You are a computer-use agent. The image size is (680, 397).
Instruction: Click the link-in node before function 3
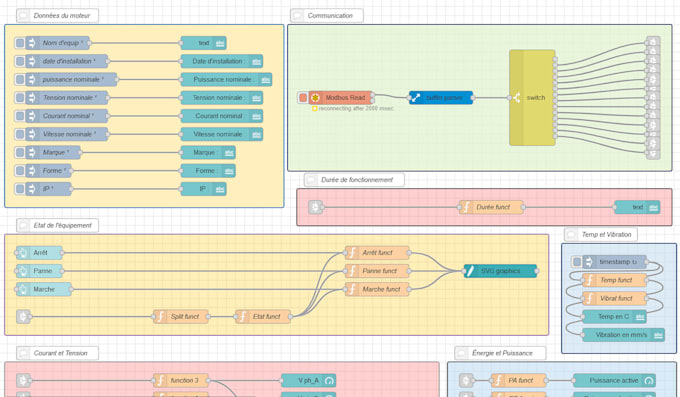tap(23, 381)
